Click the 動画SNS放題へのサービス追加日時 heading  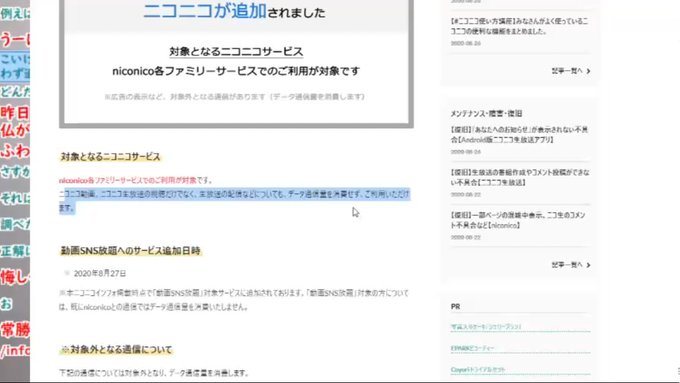point(131,251)
